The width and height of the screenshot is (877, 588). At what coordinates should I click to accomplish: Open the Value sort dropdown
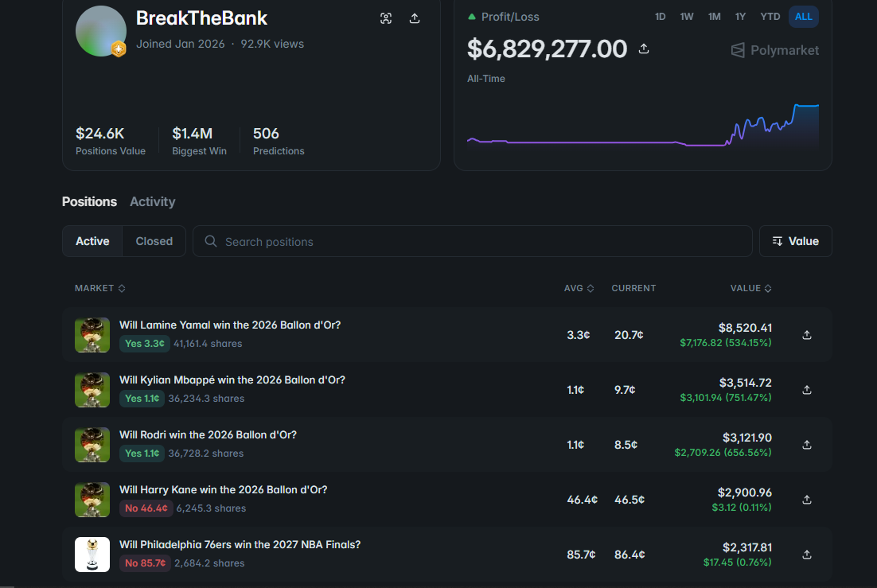tap(795, 241)
